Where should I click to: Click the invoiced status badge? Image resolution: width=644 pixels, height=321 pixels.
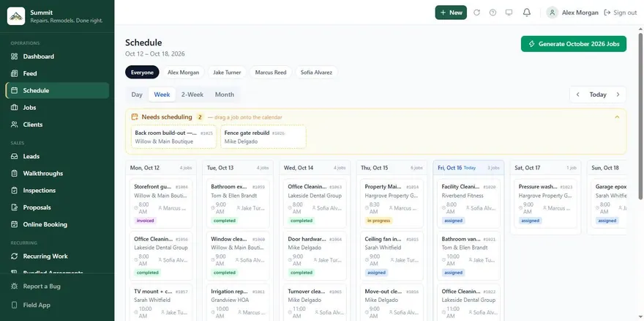click(x=146, y=221)
